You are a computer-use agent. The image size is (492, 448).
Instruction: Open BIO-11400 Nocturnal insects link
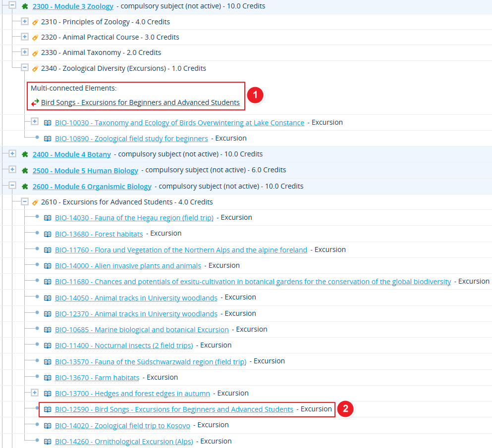click(x=124, y=346)
